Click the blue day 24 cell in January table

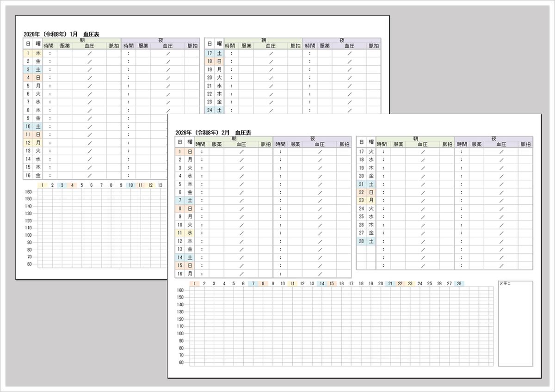point(210,110)
